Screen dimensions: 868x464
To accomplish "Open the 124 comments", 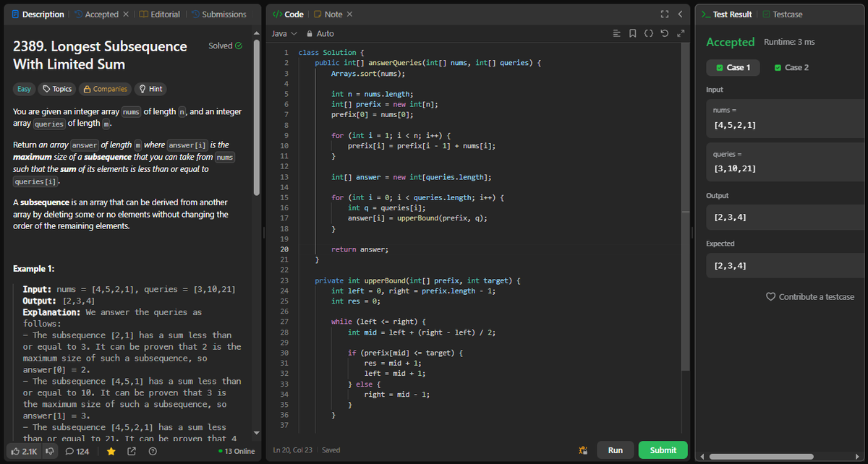I will 77,452.
